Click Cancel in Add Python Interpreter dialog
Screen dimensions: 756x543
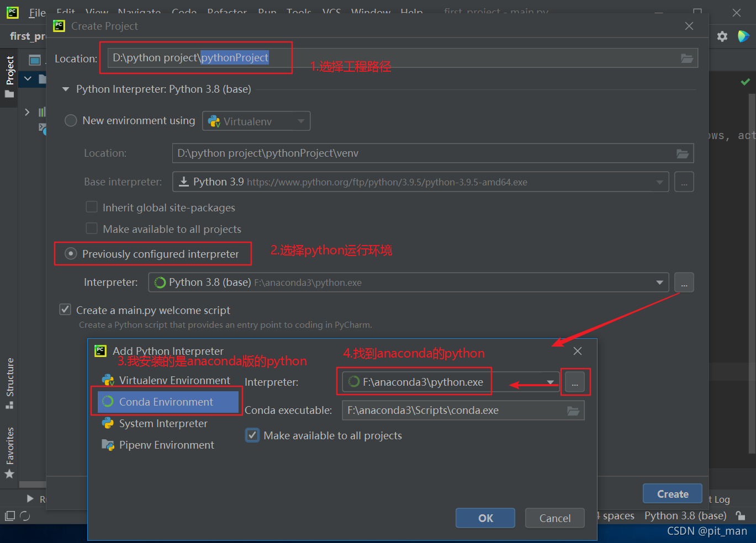[555, 518]
